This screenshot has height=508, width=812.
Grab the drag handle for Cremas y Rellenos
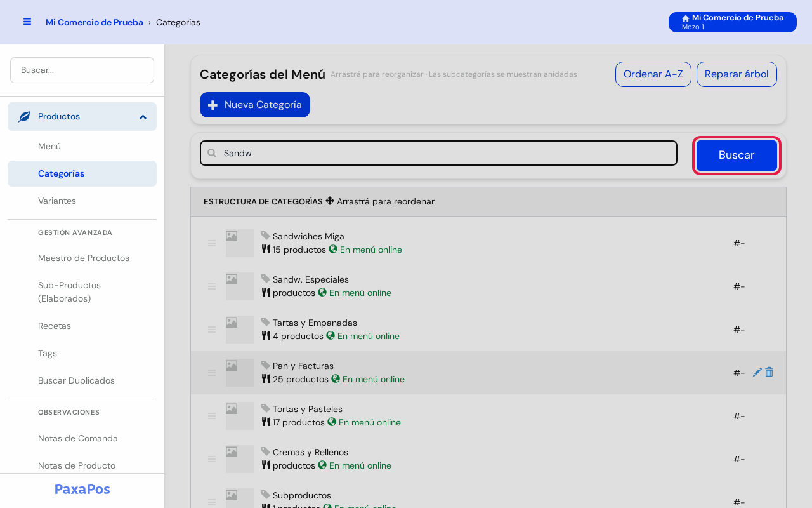point(212,459)
